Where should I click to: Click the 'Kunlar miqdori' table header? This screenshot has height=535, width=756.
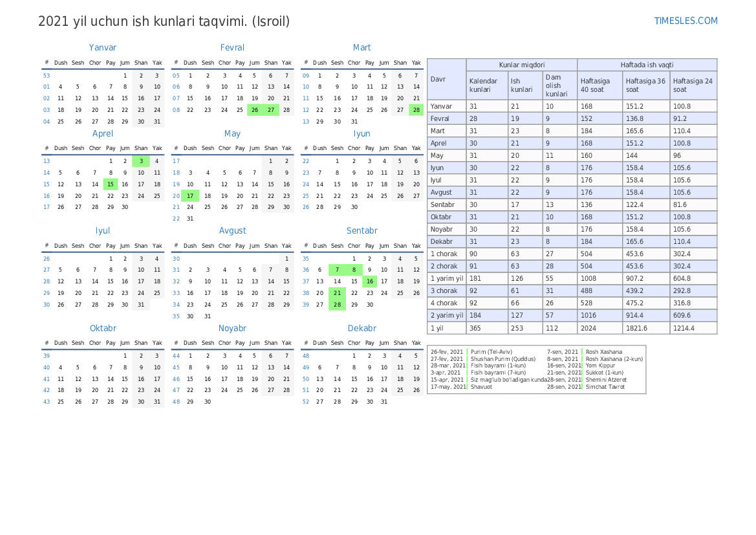click(522, 65)
